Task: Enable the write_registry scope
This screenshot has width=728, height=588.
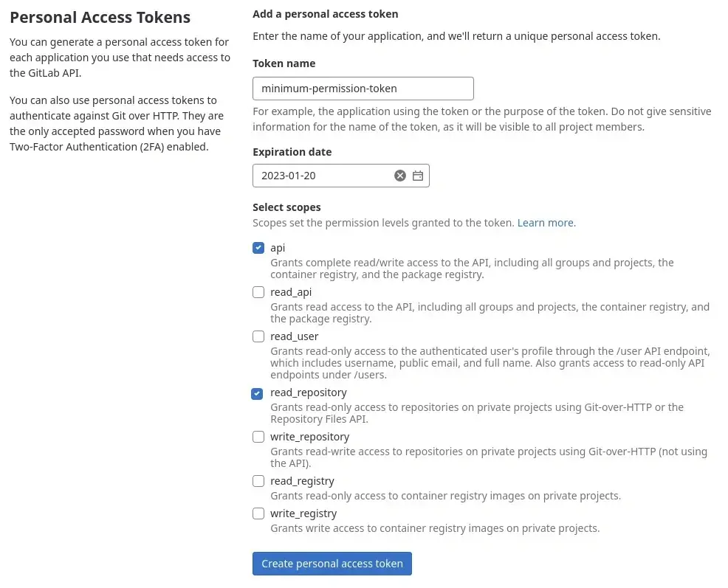Action: 258,513
